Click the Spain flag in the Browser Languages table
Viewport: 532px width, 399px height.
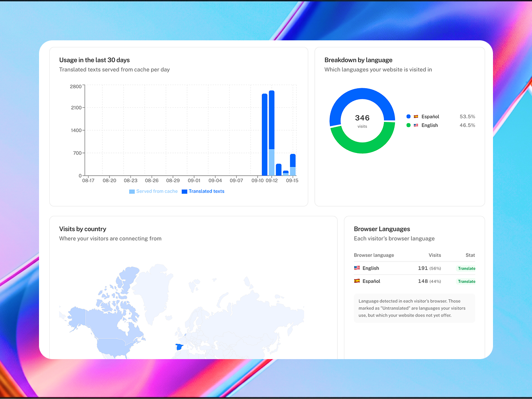click(357, 281)
